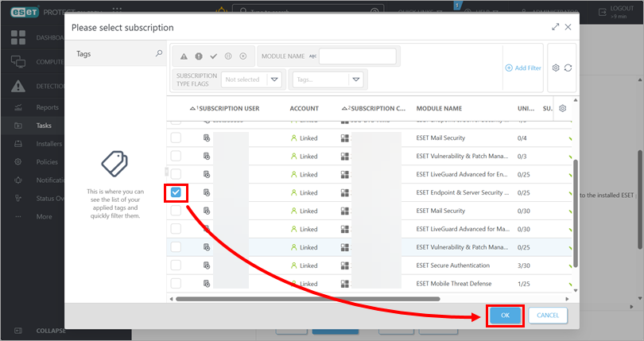Open column settings gear in table header
The height and width of the screenshot is (341, 644).
[x=563, y=108]
